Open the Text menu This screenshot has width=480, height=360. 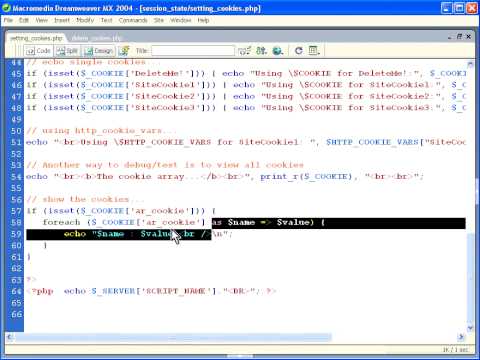point(107,20)
